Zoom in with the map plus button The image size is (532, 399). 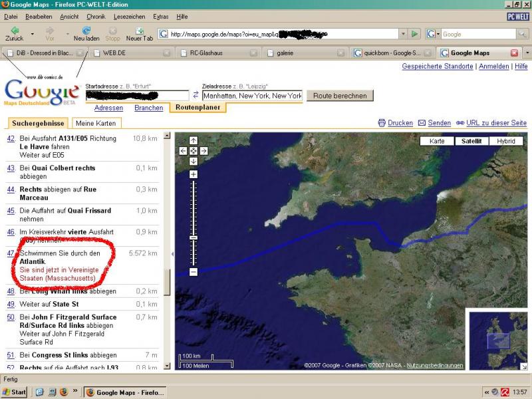pyautogui.click(x=194, y=174)
